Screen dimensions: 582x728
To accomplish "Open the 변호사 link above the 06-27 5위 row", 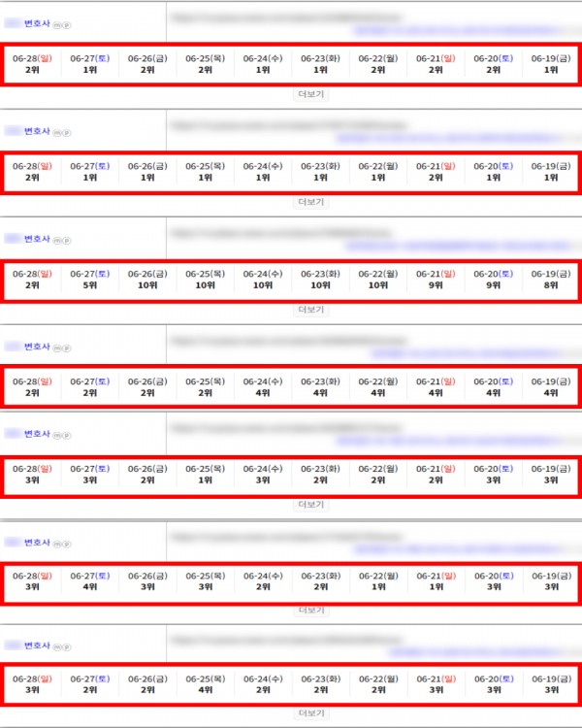I will pos(37,239).
